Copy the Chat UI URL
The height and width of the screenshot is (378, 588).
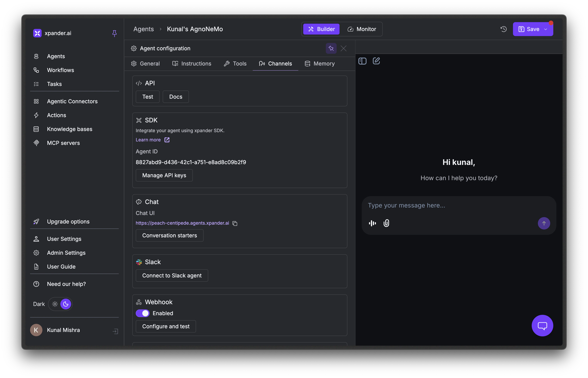coord(235,223)
